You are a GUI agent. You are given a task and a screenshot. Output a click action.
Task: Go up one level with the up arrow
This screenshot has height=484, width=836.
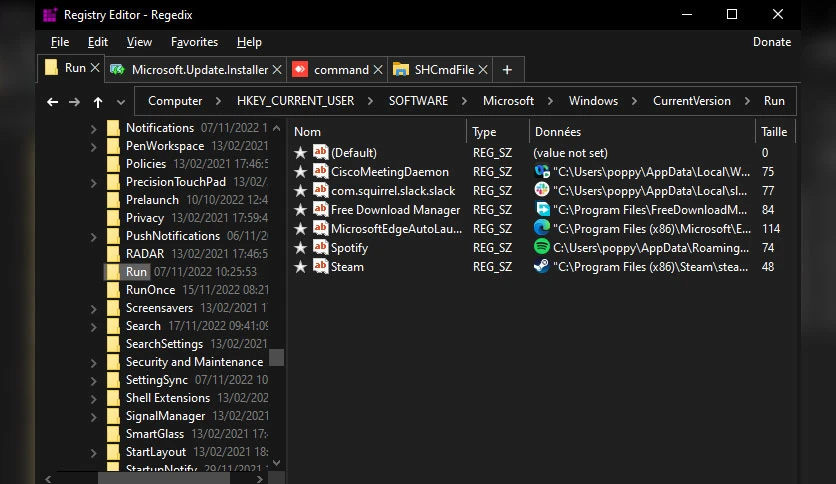pos(98,102)
